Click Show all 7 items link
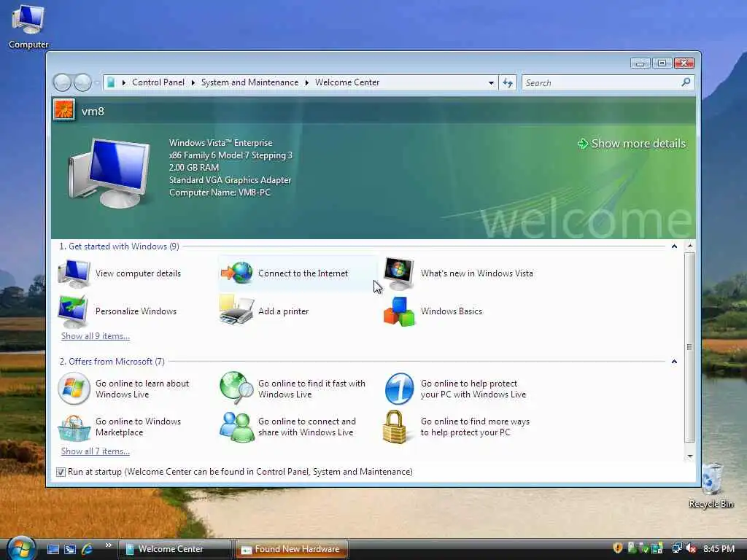Screen dimensions: 747x560 click(x=96, y=451)
